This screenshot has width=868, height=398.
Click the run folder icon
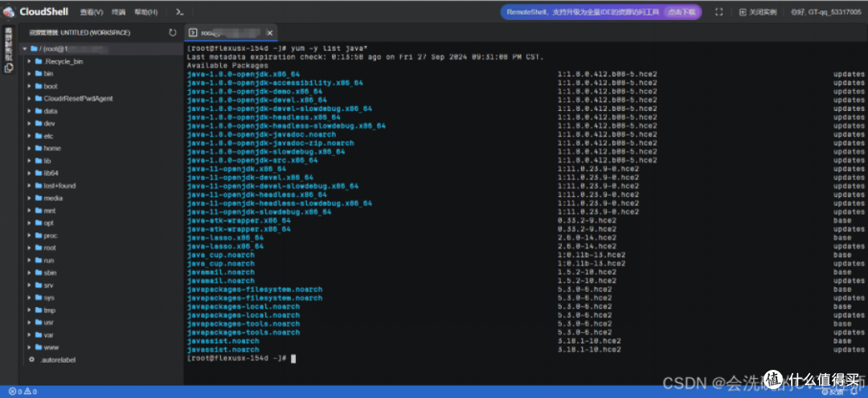coord(39,261)
